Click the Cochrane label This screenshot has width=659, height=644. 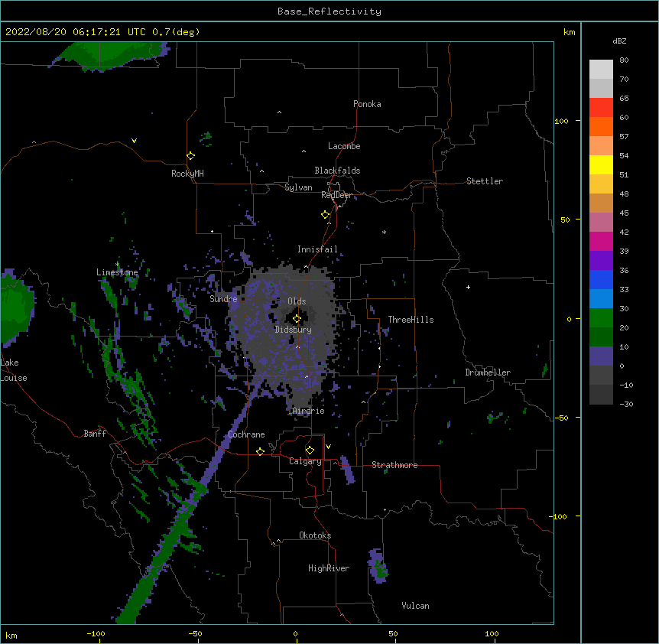[246, 434]
